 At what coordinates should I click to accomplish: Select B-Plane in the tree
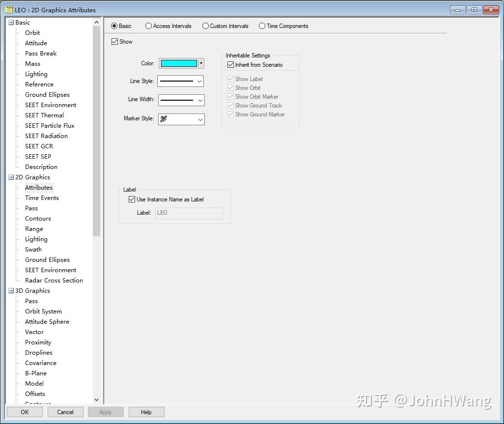point(36,373)
